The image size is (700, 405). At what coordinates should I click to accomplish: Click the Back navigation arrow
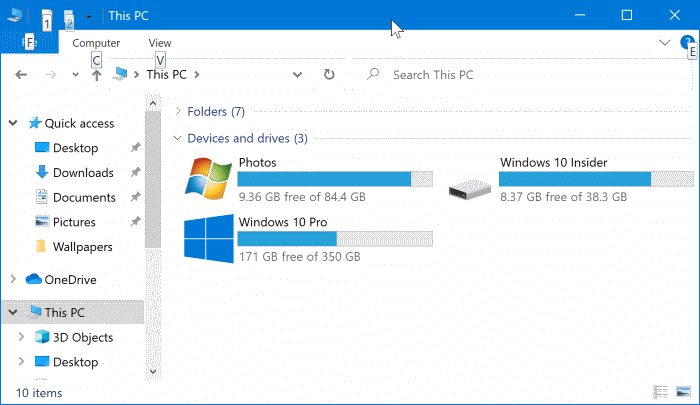[x=21, y=75]
